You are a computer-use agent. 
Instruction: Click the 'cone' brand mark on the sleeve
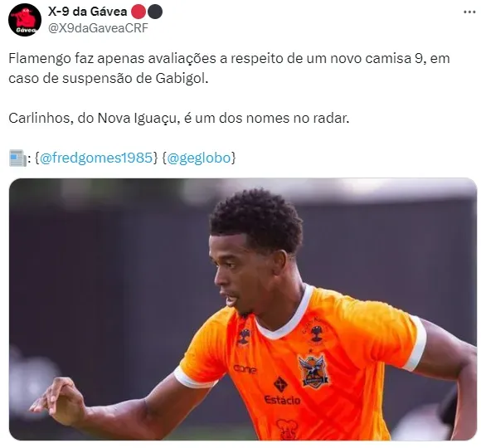point(245,369)
